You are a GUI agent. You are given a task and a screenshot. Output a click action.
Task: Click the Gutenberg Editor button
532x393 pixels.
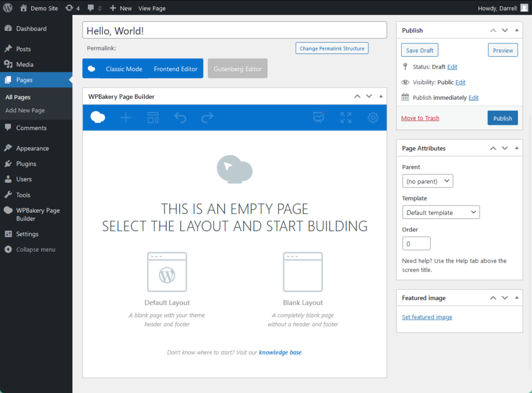coord(237,69)
